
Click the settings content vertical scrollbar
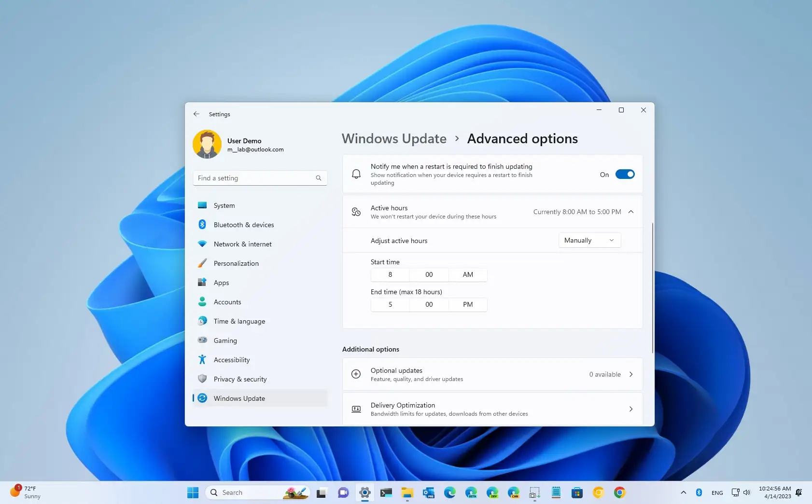(x=653, y=287)
